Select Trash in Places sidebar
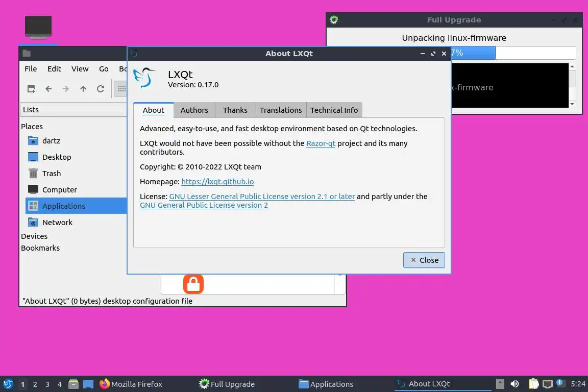The width and height of the screenshot is (588, 392). pyautogui.click(x=76, y=174)
